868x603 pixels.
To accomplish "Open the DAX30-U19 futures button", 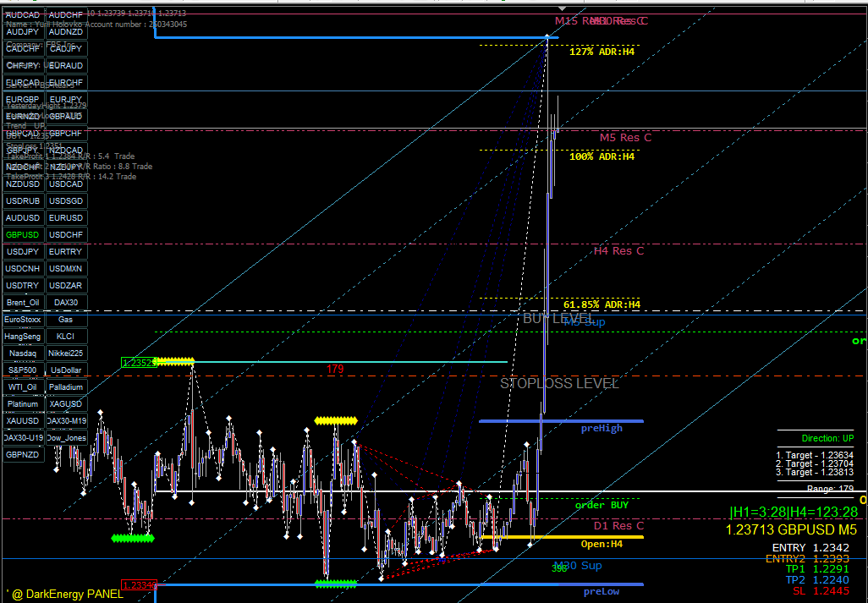I will (23, 437).
